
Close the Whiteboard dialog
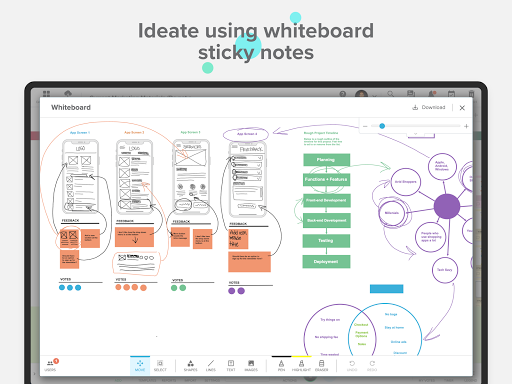click(x=462, y=108)
